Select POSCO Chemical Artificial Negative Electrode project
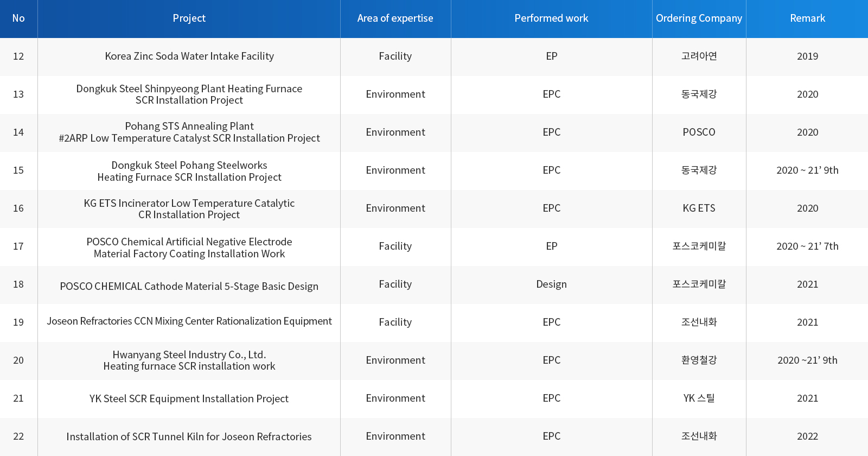The image size is (868, 456). coord(189,248)
